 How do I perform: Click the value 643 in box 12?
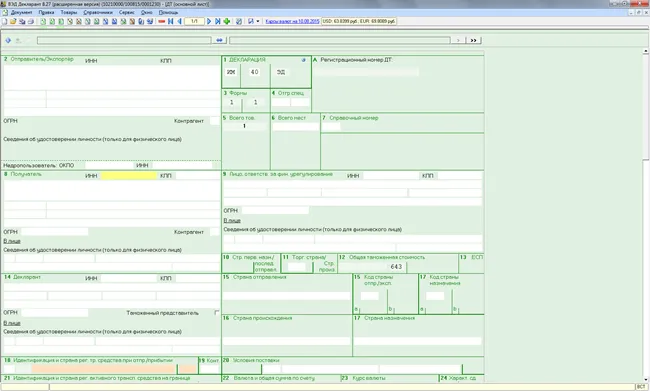396,267
